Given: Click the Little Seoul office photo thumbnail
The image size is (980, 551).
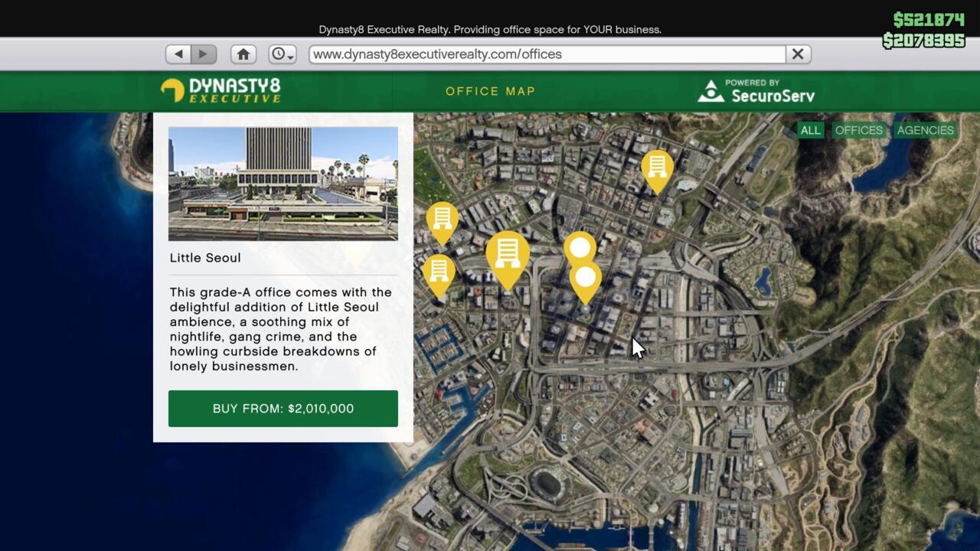Looking at the screenshot, I should 283,184.
